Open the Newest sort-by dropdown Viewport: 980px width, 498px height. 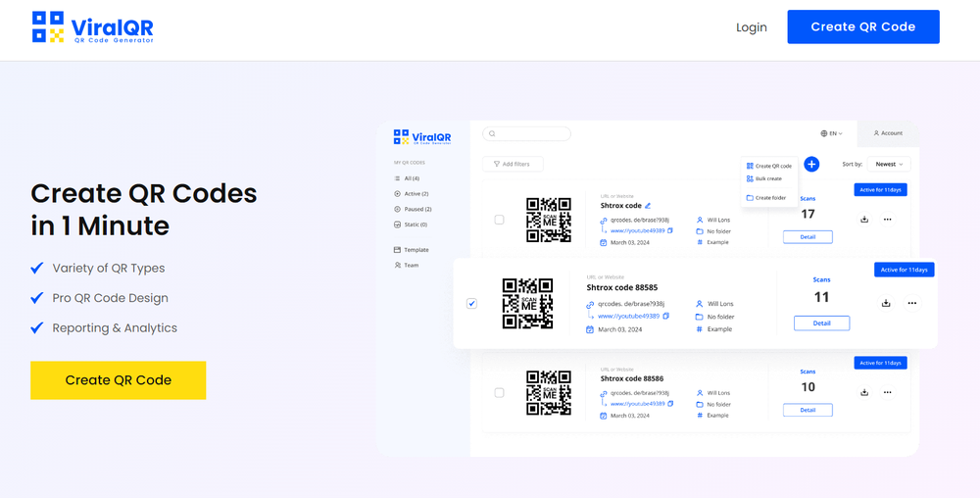coord(889,165)
